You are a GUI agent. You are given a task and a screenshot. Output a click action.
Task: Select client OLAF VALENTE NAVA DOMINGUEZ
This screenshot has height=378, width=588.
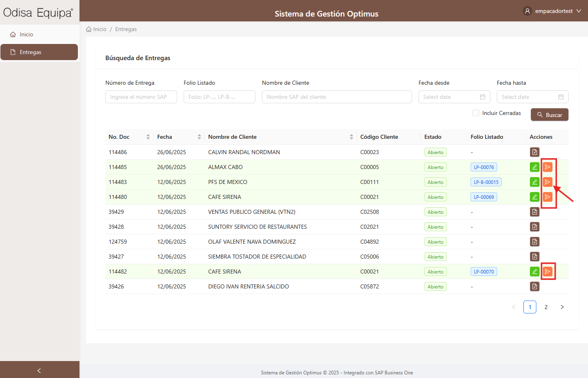252,242
